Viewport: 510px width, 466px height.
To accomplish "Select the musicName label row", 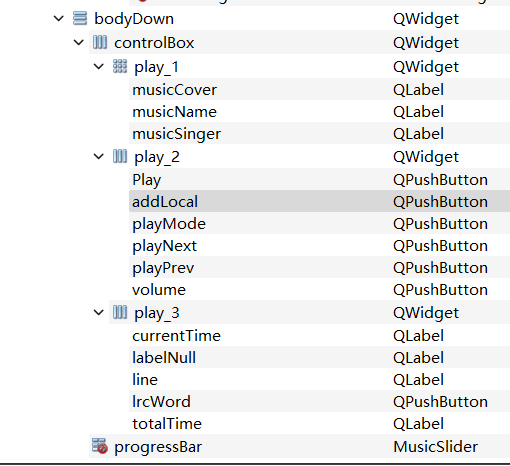I will point(319,111).
